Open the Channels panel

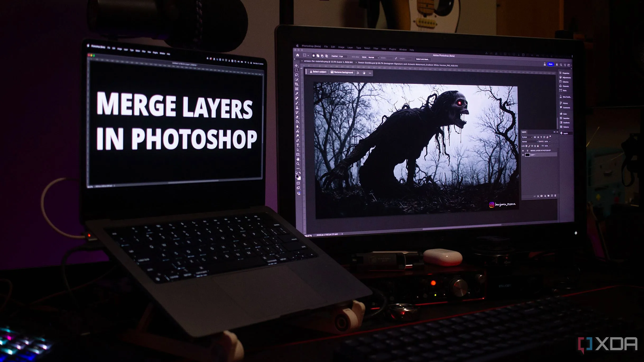(566, 86)
